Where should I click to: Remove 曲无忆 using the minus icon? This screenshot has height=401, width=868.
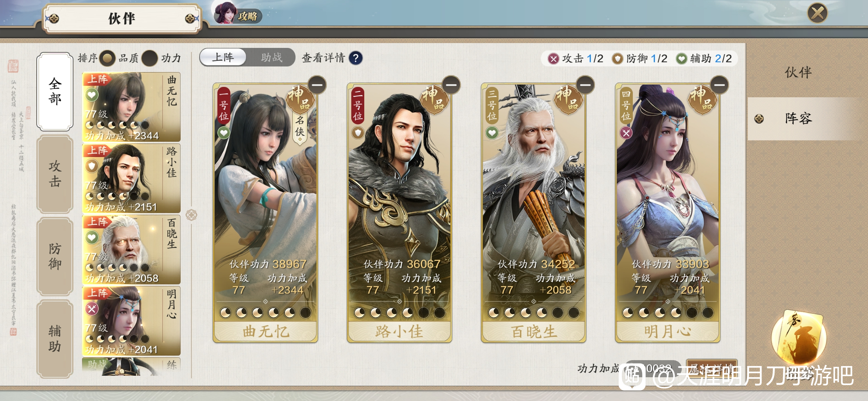pos(317,85)
